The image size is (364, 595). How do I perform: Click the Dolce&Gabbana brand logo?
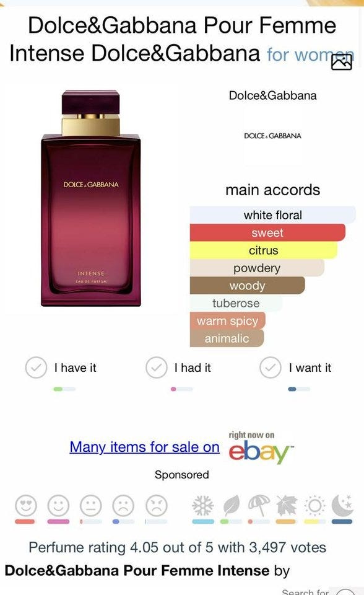pyautogui.click(x=272, y=136)
